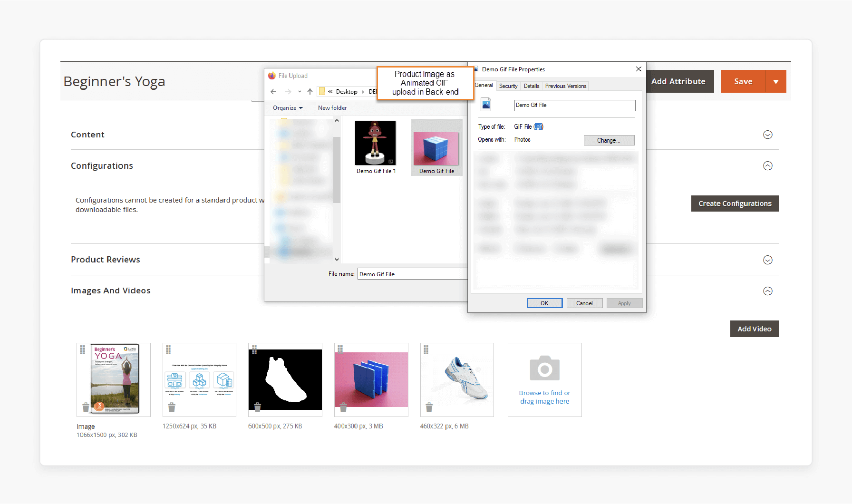
Task: Click the folder icon in the address path
Action: coord(322,91)
